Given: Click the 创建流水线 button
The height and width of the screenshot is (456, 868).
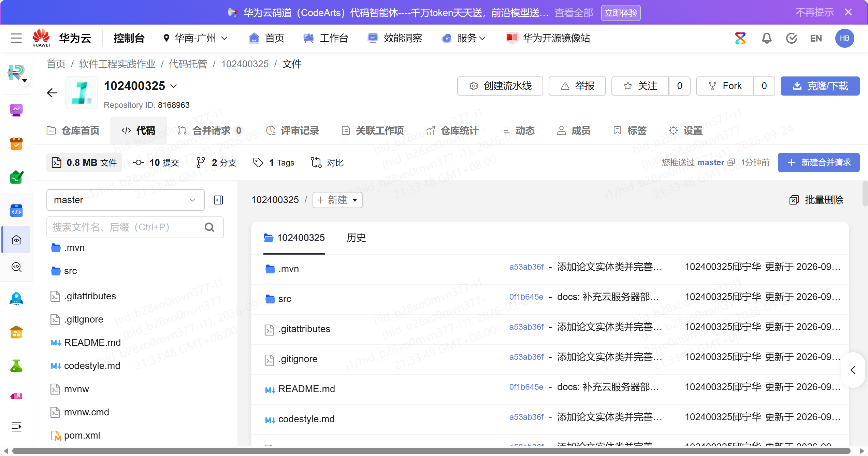Looking at the screenshot, I should [500, 86].
